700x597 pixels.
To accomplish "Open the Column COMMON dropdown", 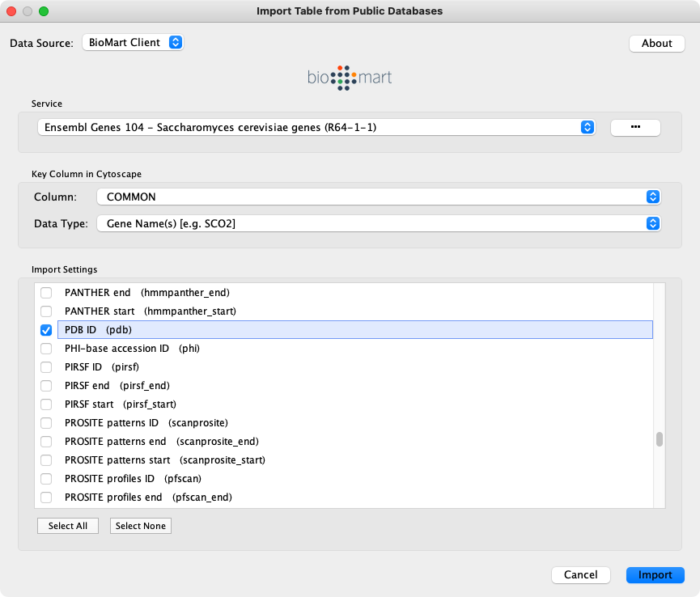I will click(x=378, y=197).
